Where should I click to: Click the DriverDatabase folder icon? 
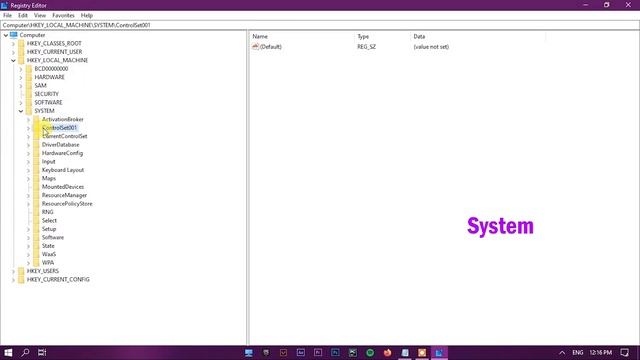coord(36,144)
